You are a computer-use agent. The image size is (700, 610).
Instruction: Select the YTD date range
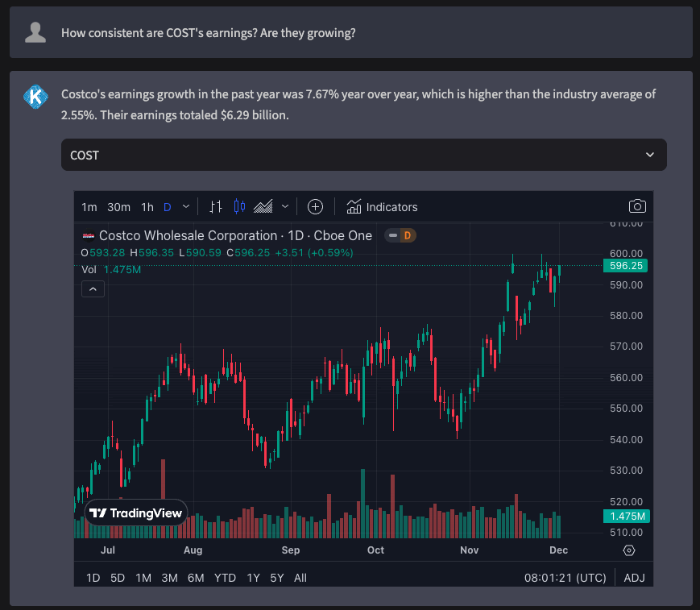(x=225, y=578)
